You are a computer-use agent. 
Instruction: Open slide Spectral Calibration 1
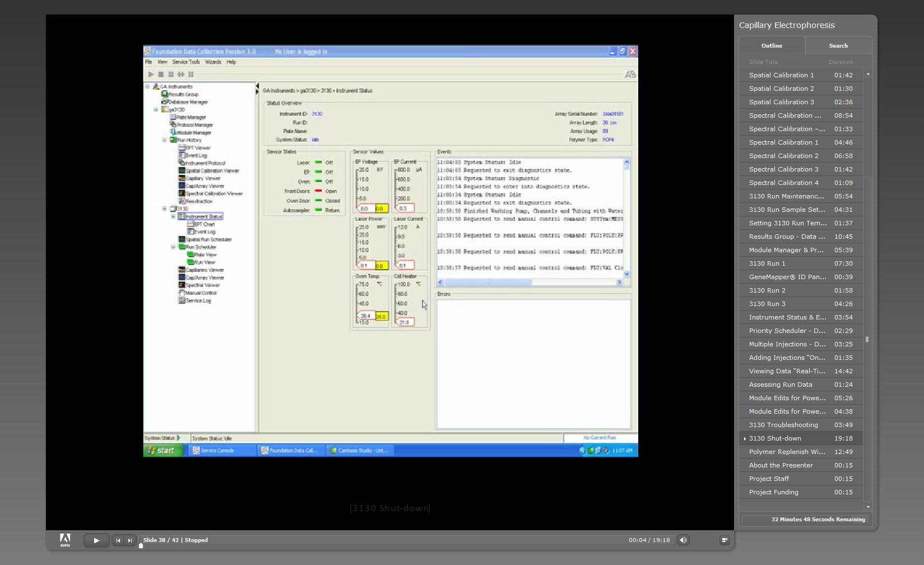(x=801, y=142)
